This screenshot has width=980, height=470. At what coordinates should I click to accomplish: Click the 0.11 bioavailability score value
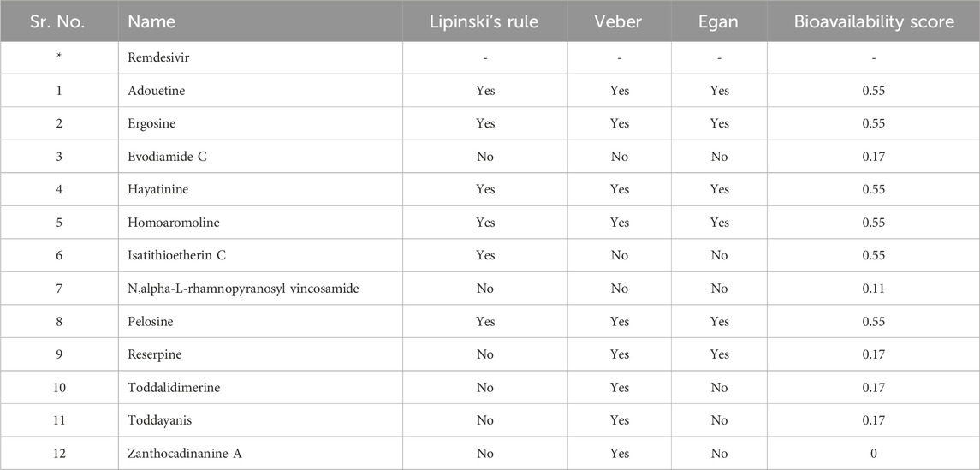pos(874,289)
